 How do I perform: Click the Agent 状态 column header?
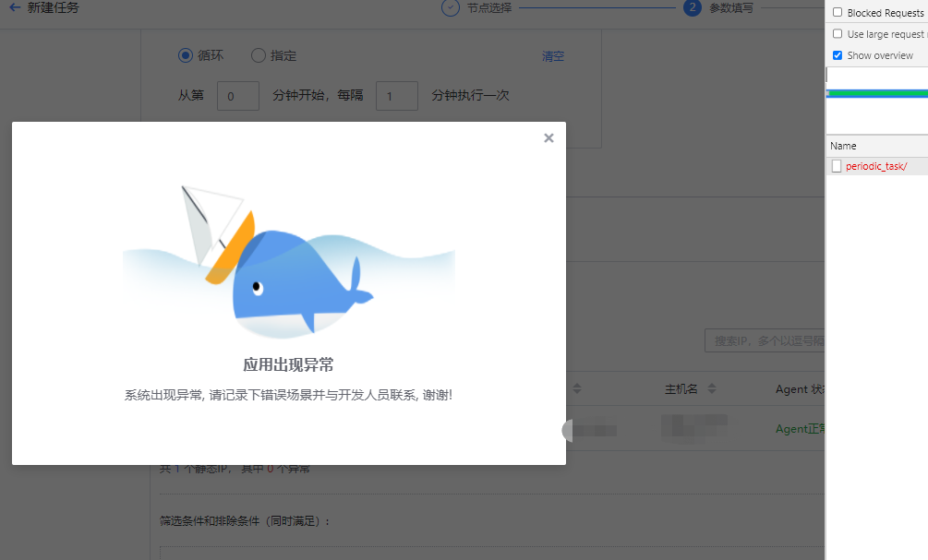pyautogui.click(x=801, y=389)
